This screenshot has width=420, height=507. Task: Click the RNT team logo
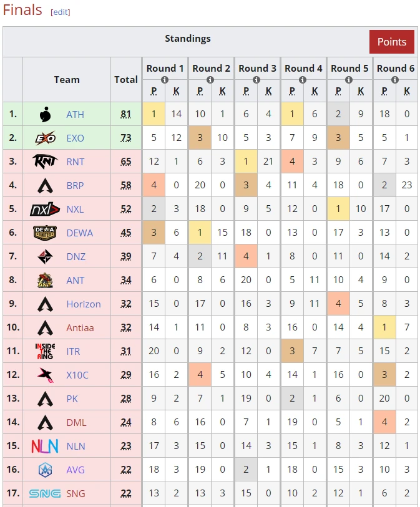coord(45,162)
